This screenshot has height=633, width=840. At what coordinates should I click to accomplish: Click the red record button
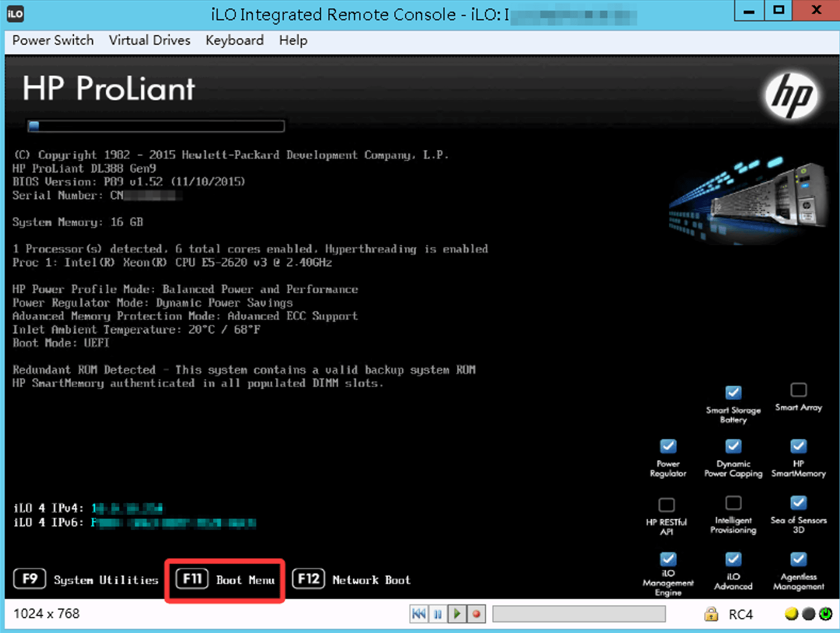[476, 614]
